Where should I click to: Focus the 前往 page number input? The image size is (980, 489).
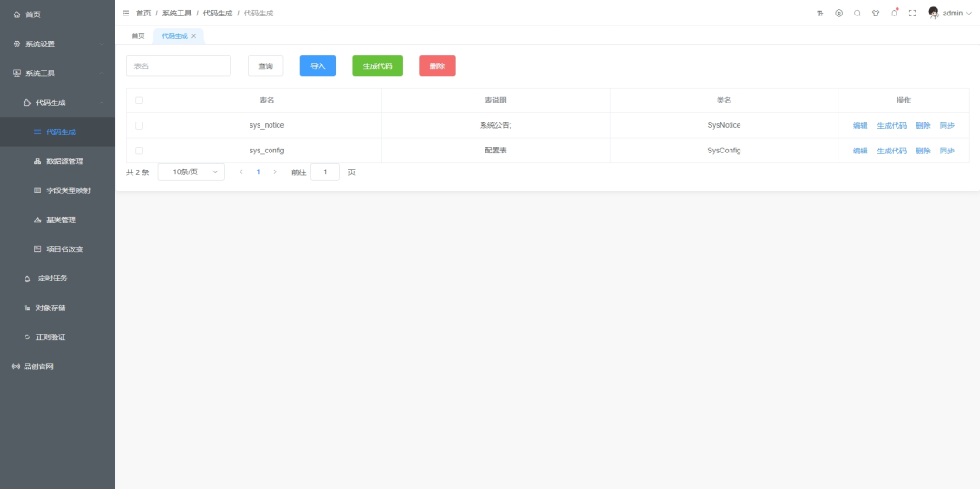[x=325, y=171]
